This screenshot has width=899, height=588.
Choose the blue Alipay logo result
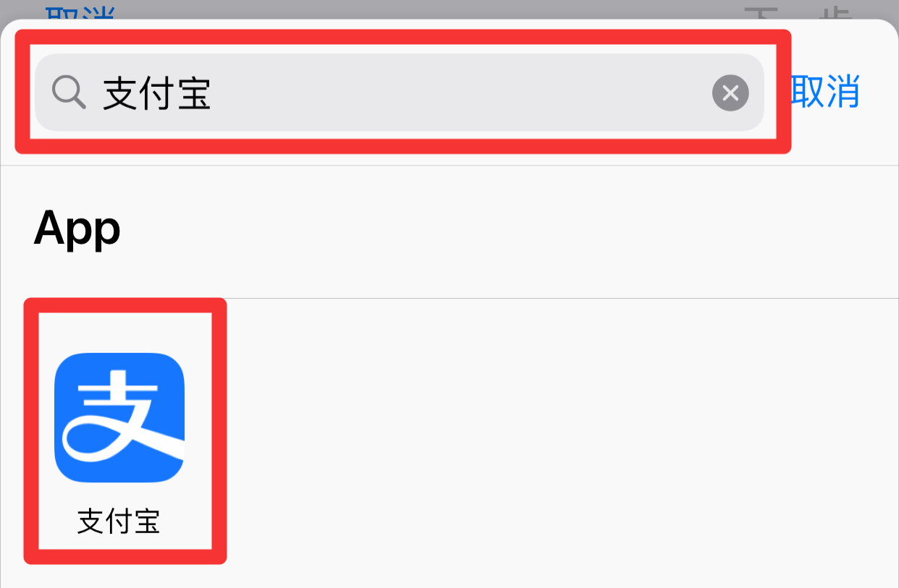(x=119, y=417)
